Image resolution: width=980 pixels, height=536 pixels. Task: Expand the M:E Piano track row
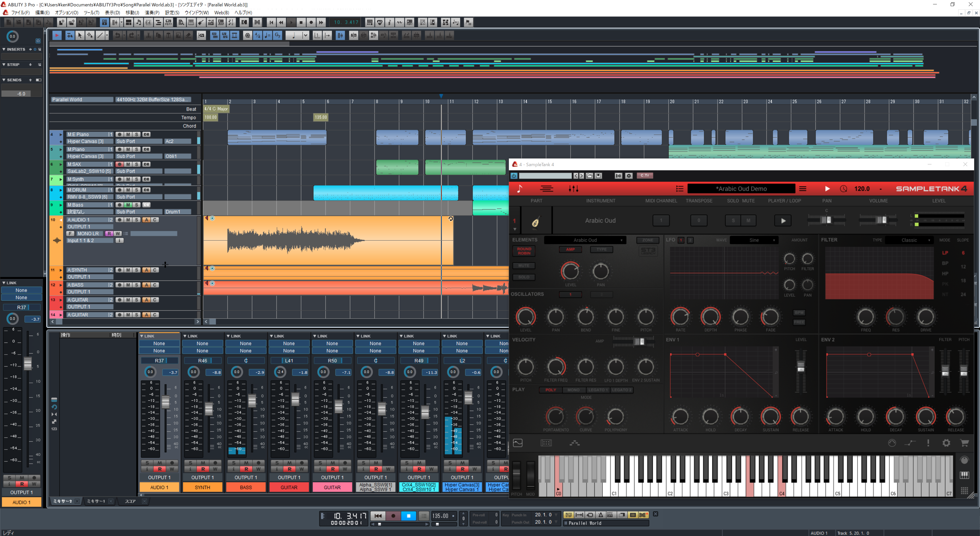pos(60,135)
